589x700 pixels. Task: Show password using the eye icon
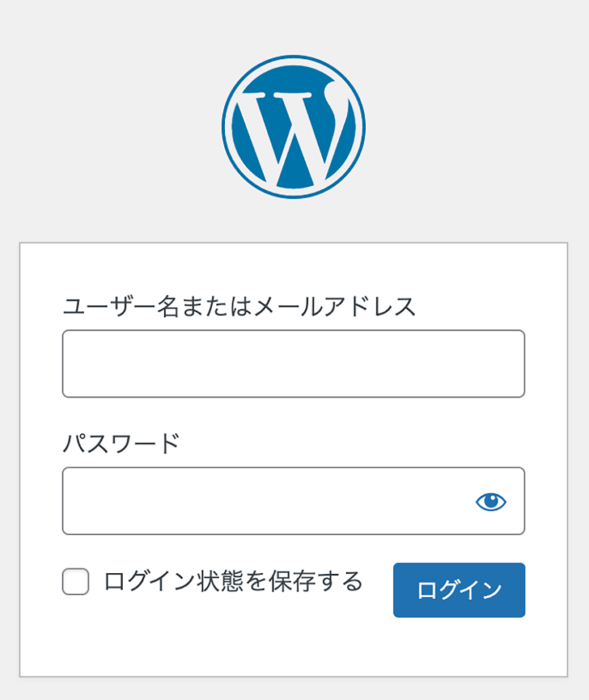(490, 502)
